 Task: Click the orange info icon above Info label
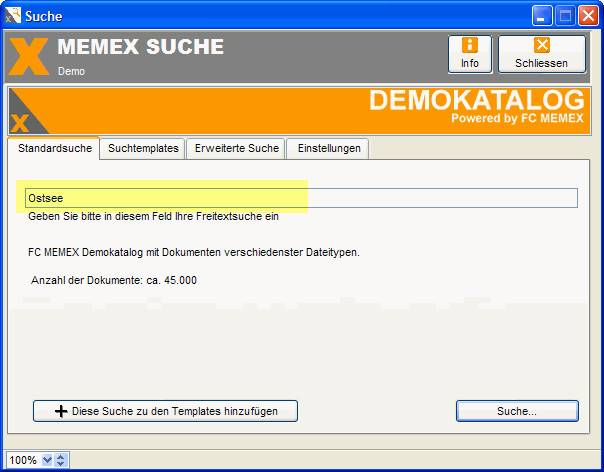(470, 45)
